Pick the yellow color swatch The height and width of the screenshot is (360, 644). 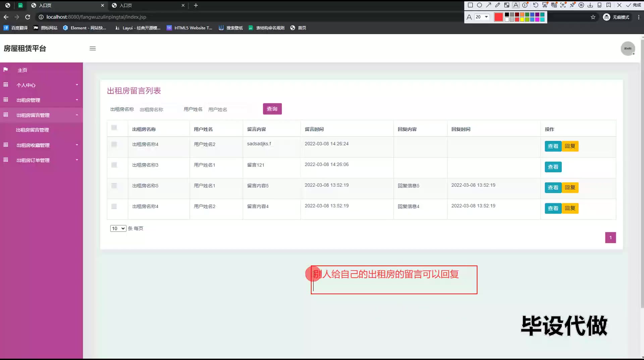[x=522, y=19]
